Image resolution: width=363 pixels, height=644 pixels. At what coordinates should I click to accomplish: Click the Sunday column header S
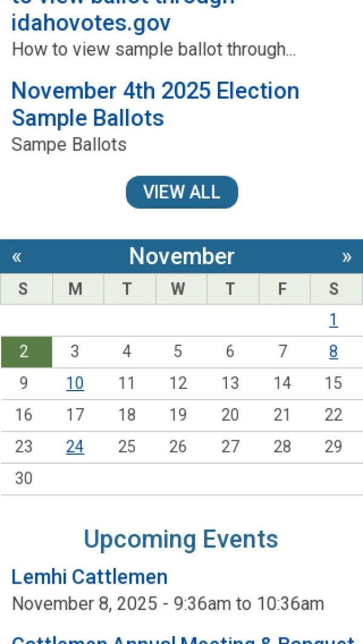pos(24,289)
